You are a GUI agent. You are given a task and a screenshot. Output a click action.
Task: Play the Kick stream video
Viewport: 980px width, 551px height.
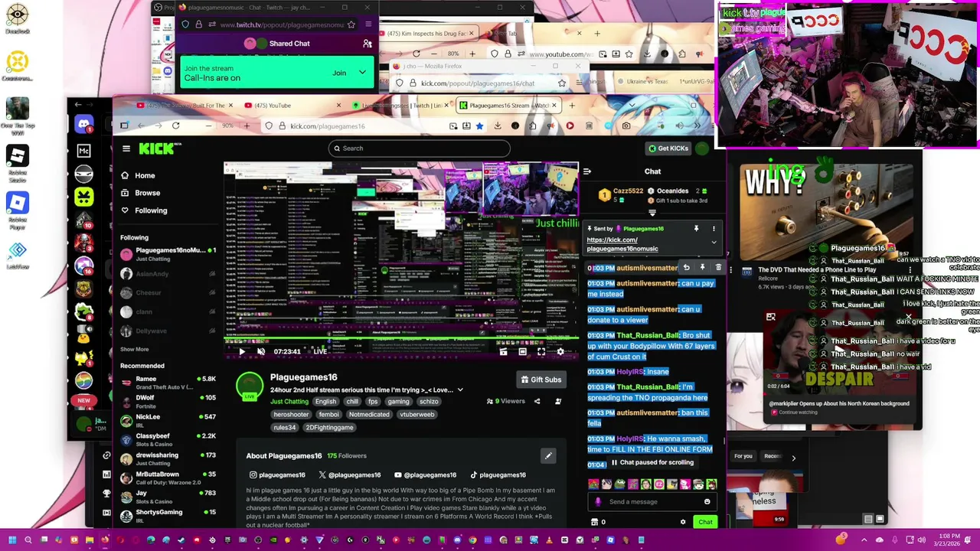[x=242, y=351]
